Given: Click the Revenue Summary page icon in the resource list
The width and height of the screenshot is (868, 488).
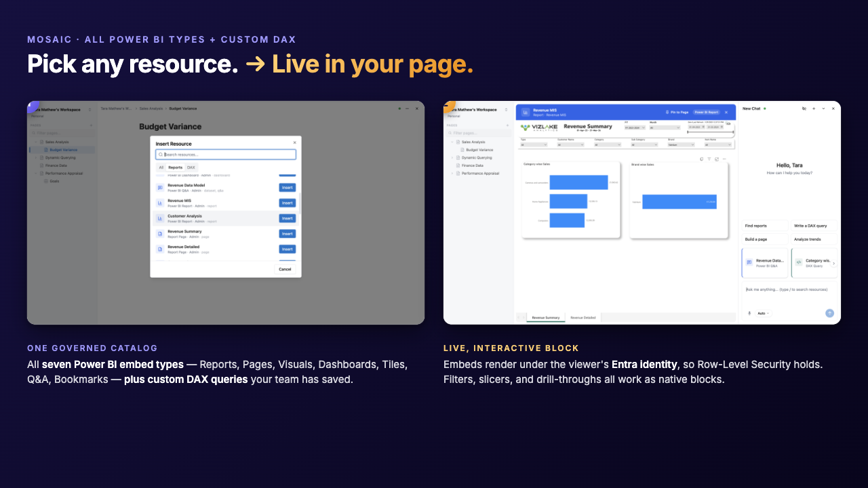Looking at the screenshot, I should coord(160,234).
